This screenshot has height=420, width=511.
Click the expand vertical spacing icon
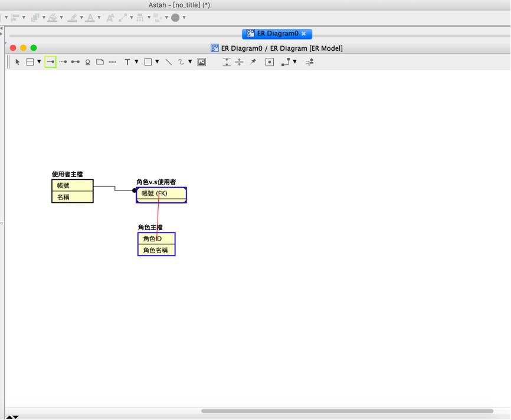click(227, 62)
